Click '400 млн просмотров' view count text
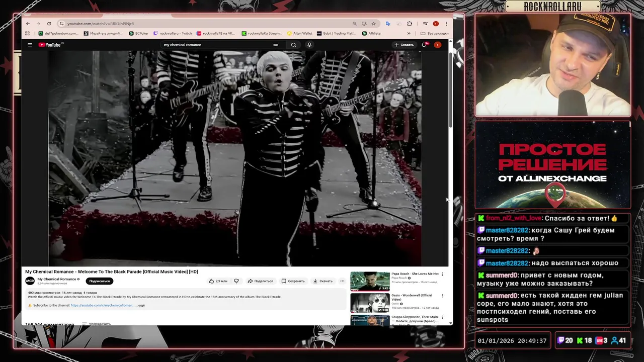 coord(44,293)
